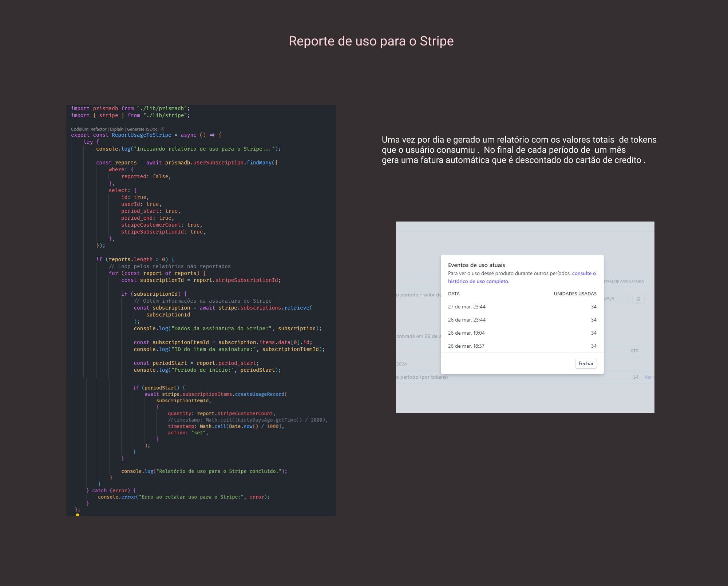This screenshot has height=586, width=728.
Task: Click Generate JSDoc code lens
Action: pyautogui.click(x=142, y=129)
